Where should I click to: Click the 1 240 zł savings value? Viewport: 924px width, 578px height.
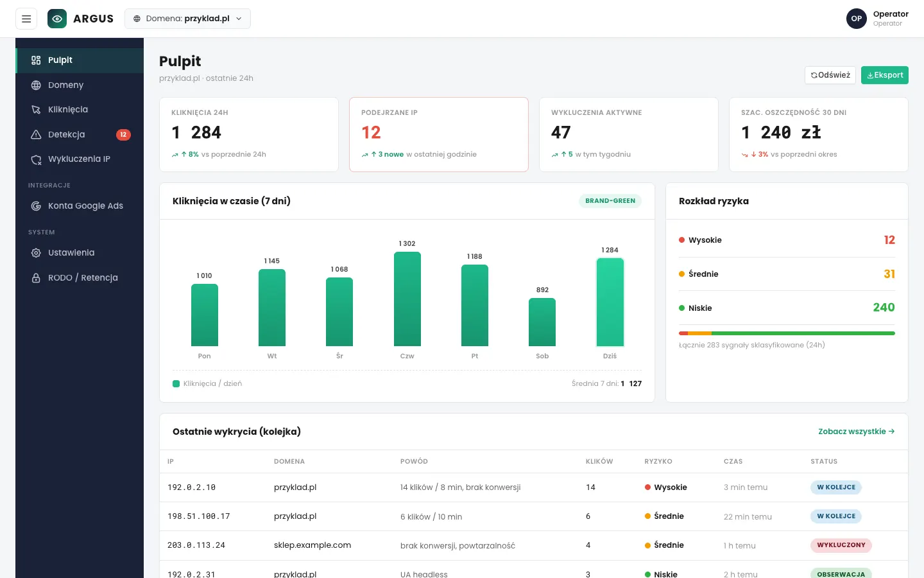coord(781,133)
